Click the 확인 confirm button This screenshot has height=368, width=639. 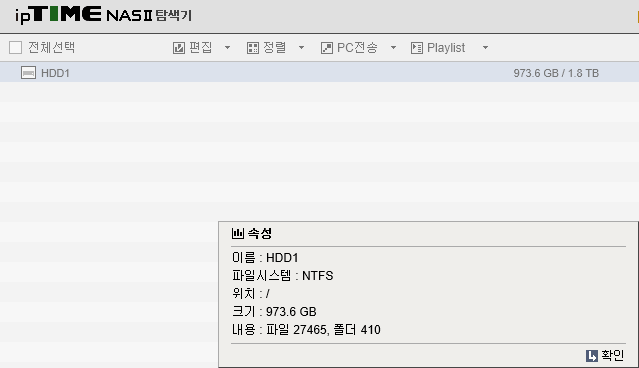tap(605, 356)
